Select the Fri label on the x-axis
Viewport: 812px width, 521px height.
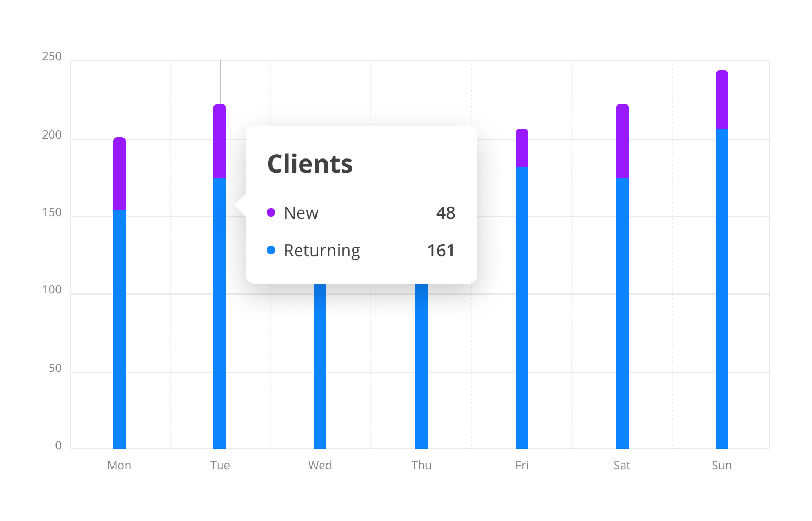pos(522,465)
